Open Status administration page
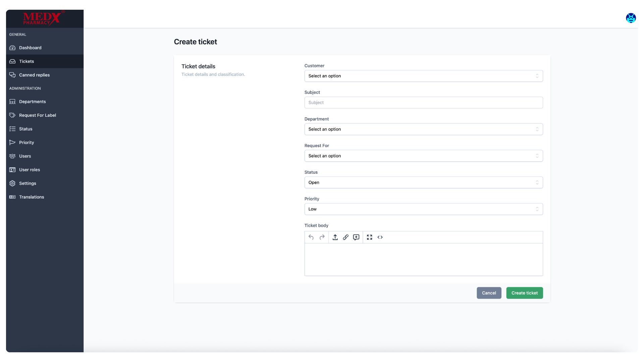Viewport: 644px width, 362px height. pos(45,129)
